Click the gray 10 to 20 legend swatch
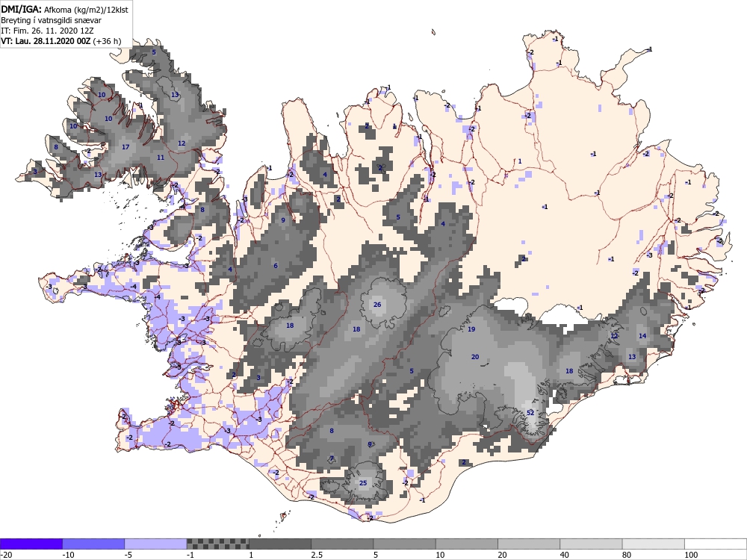Image resolution: width=747 pixels, height=560 pixels. pyautogui.click(x=467, y=544)
